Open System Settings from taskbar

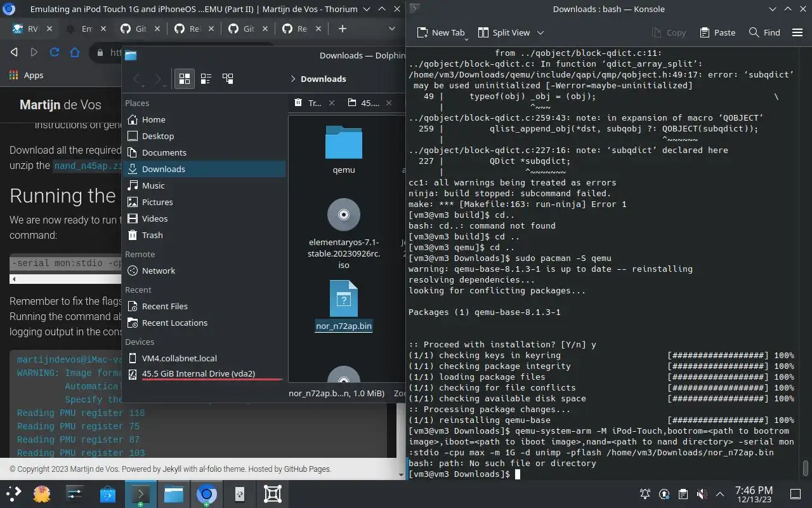tap(75, 494)
